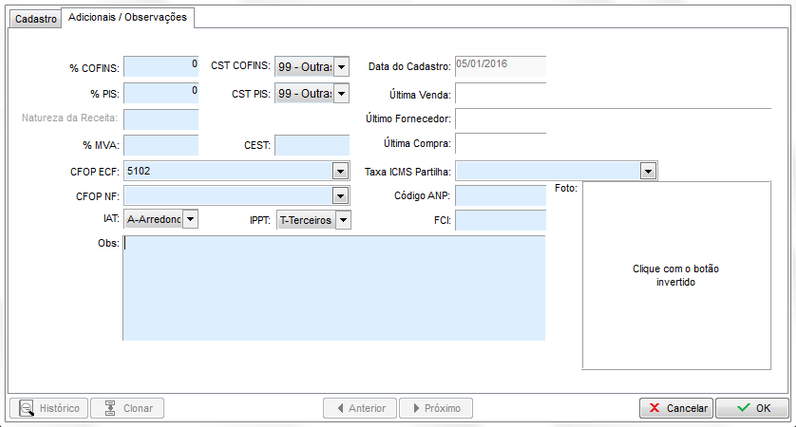Click the Histórico button
This screenshot has width=796, height=427.
coord(48,408)
